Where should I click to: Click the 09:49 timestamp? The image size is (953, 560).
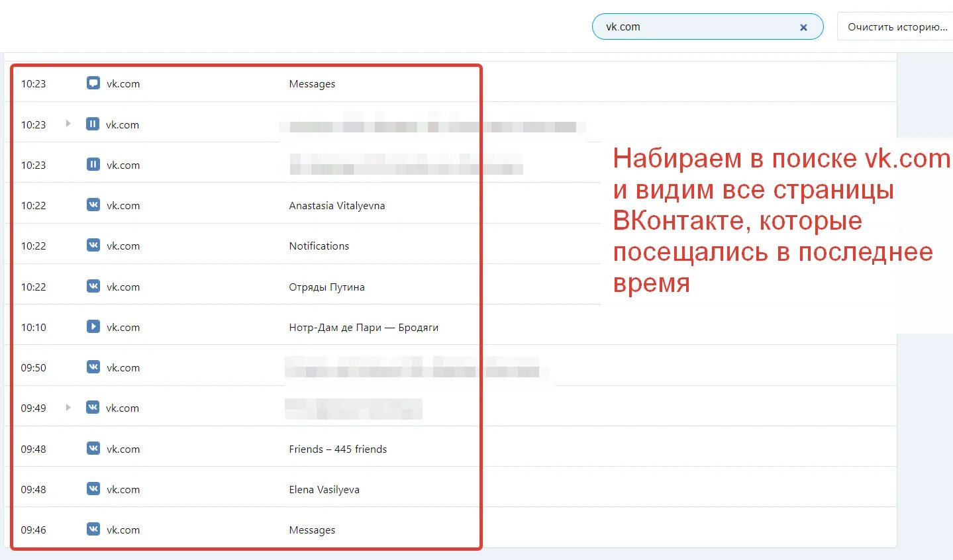tap(33, 408)
